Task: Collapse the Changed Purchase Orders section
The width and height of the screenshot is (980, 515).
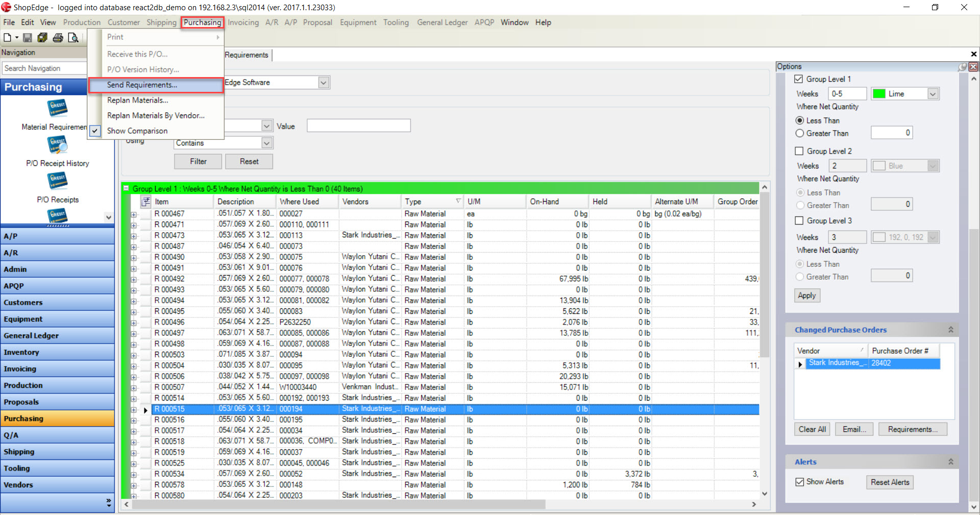Action: 950,330
